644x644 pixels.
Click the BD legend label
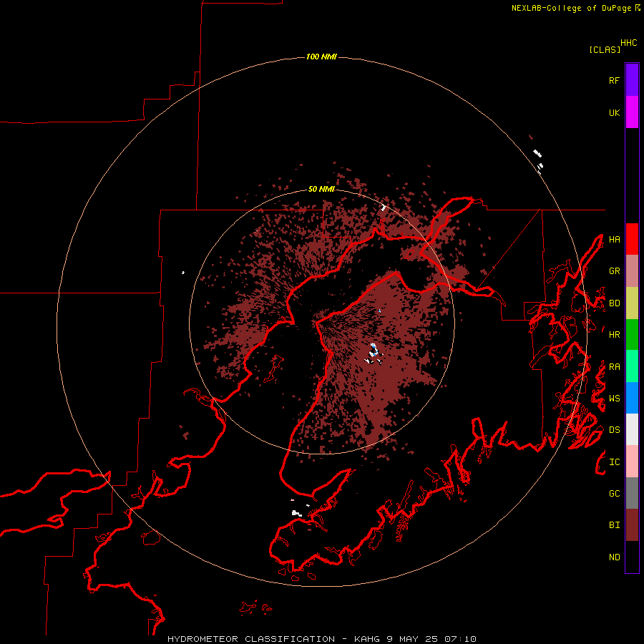point(614,303)
